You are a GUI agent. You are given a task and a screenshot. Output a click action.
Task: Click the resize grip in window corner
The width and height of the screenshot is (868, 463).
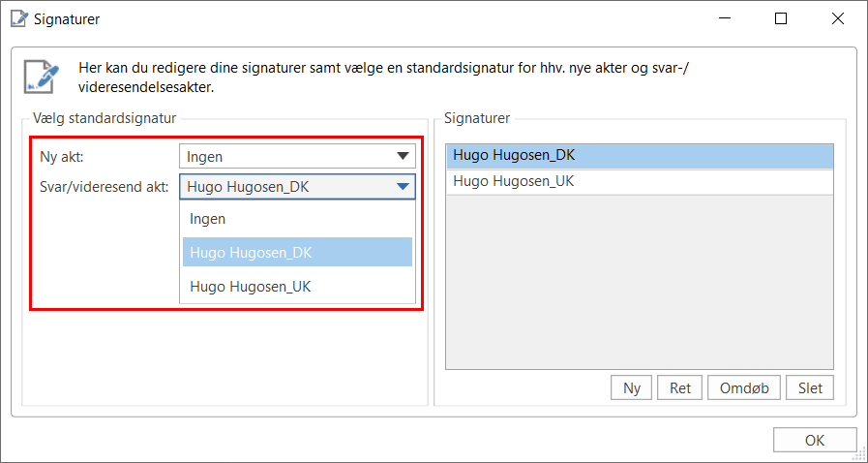pos(859,454)
